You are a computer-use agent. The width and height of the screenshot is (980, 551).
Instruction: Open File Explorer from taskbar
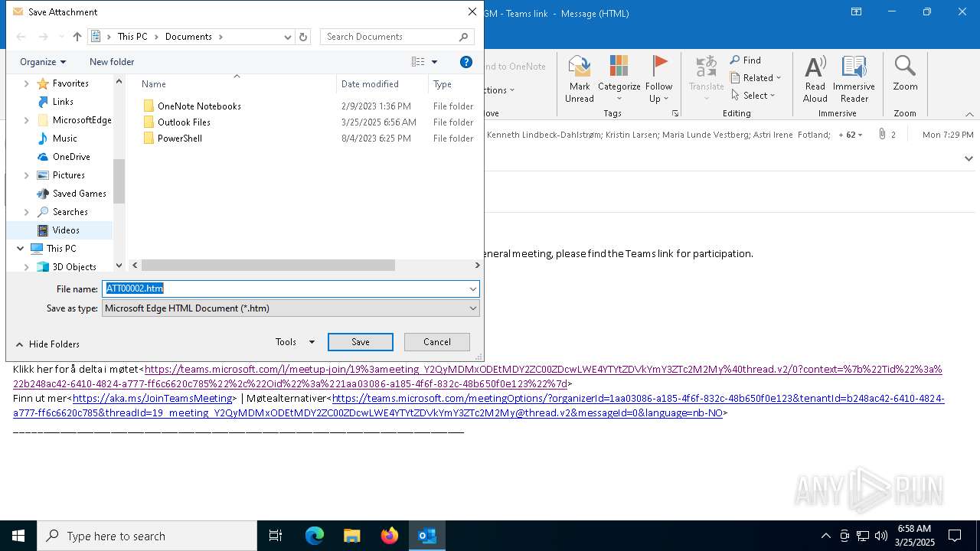click(352, 536)
